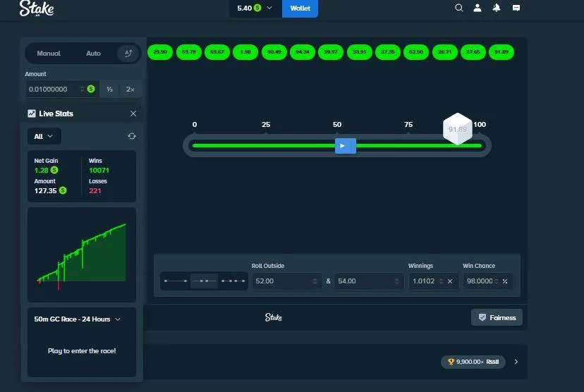584x392 pixels.
Task: Click the blue slider handle on dice bar
Action: [346, 145]
